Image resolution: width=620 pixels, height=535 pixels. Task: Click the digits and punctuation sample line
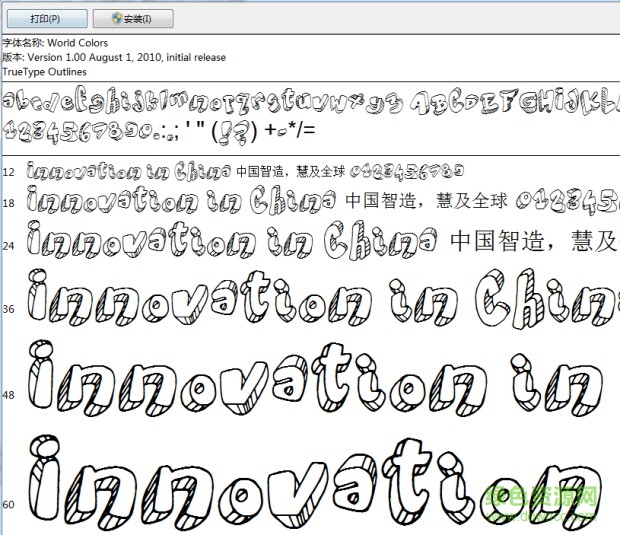coord(160,130)
